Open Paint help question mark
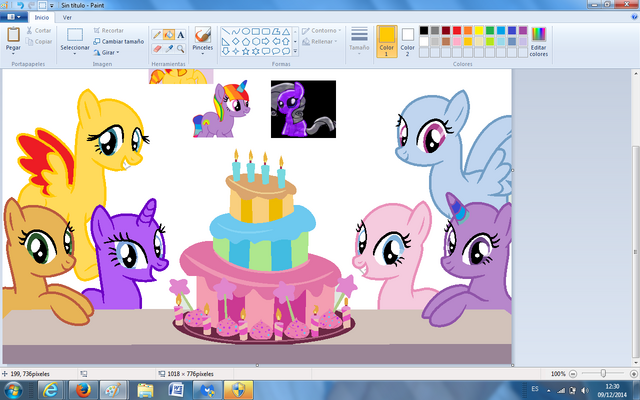640x400 pixels. coord(634,17)
